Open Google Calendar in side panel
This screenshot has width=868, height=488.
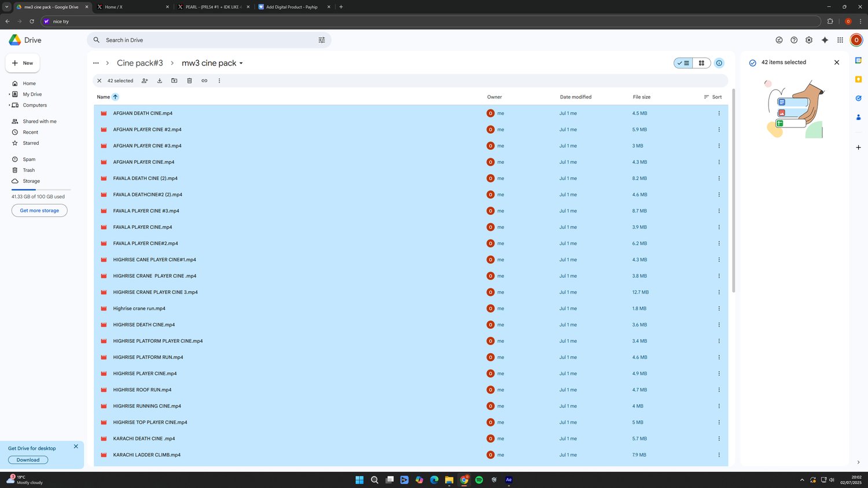pyautogui.click(x=858, y=60)
